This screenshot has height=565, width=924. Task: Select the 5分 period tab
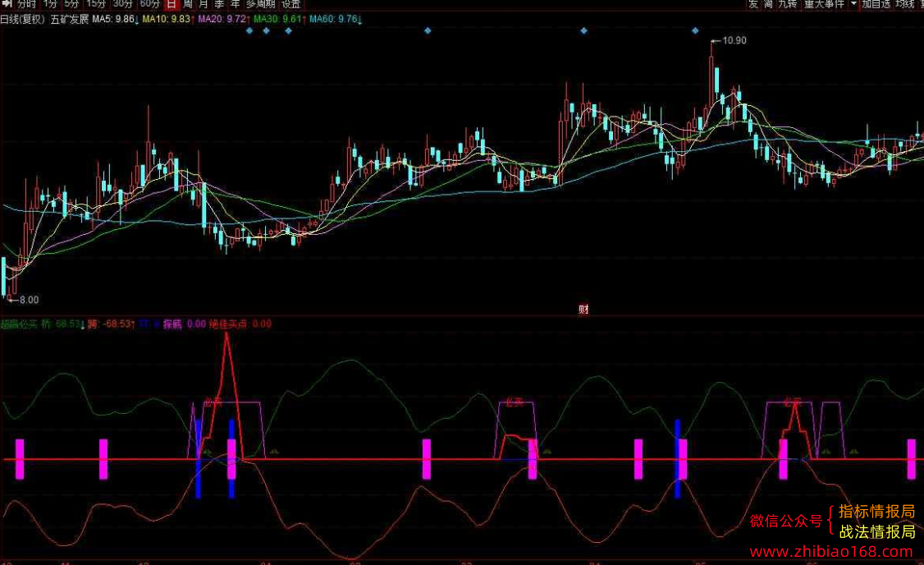coord(71,3)
